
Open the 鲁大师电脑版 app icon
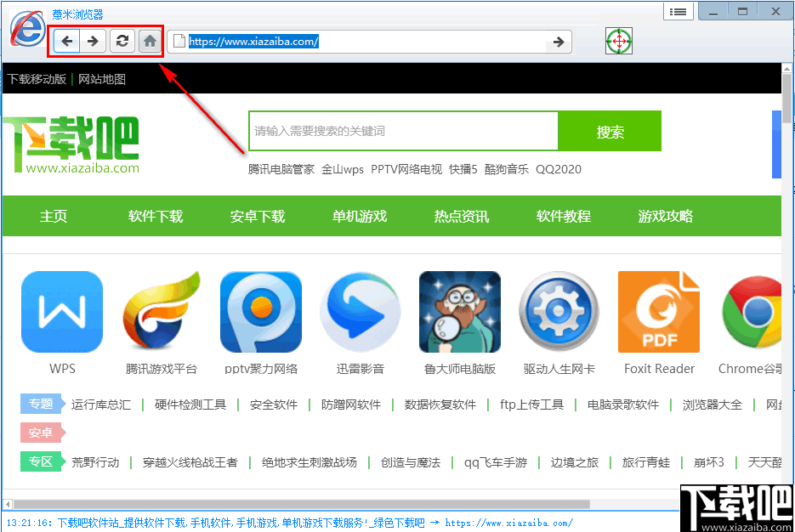(460, 312)
